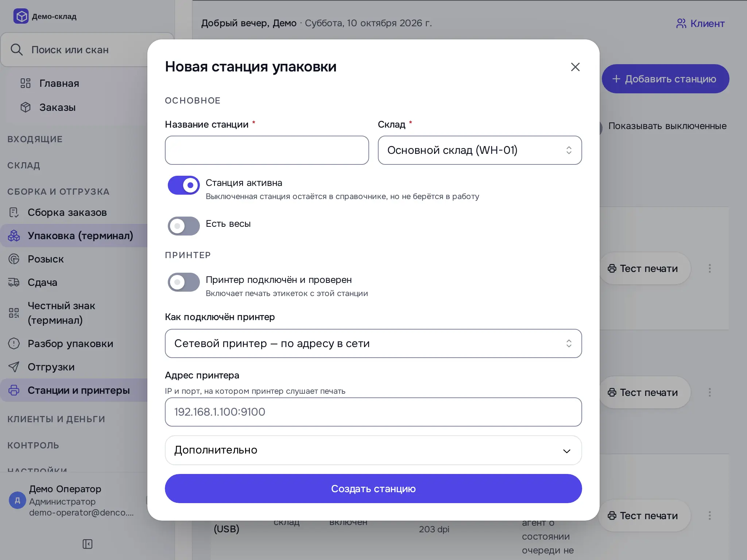The image size is (747, 560).
Task: Open the Как подключён принтер dropdown
Action: (373, 343)
